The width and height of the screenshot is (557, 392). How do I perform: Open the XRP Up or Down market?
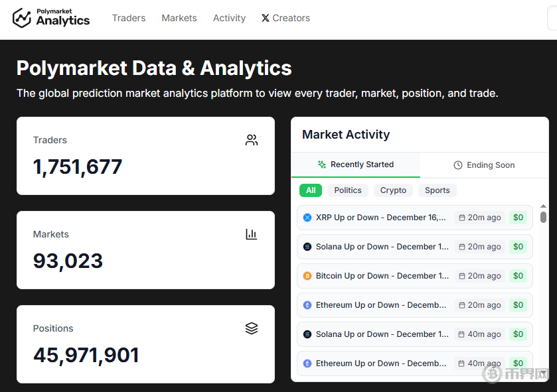pyautogui.click(x=380, y=218)
